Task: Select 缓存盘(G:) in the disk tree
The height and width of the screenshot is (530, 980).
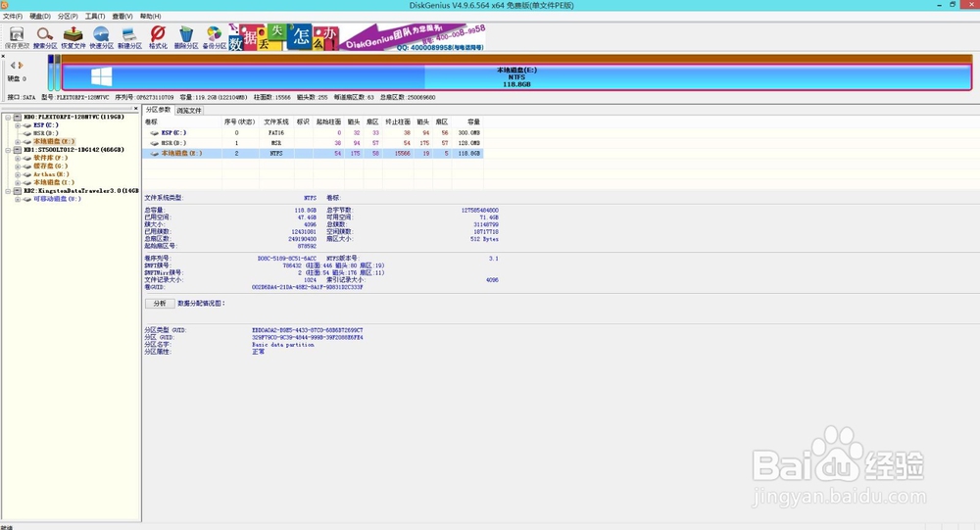Action: [51, 167]
